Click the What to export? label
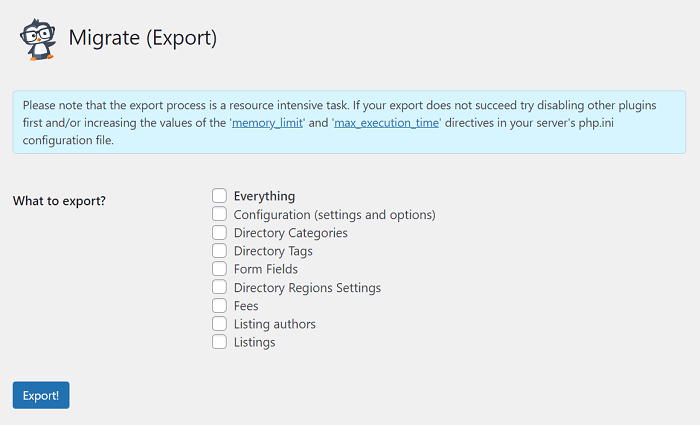Screen dimensions: 700x425 [59, 201]
